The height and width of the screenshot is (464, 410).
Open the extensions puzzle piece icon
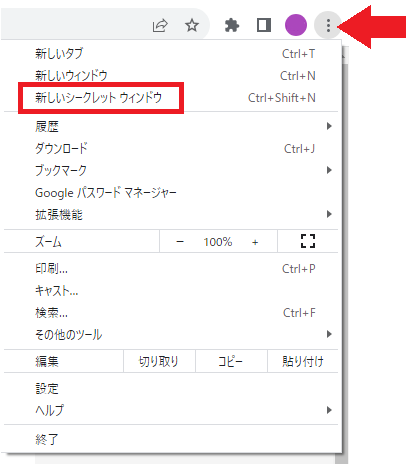pos(232,25)
